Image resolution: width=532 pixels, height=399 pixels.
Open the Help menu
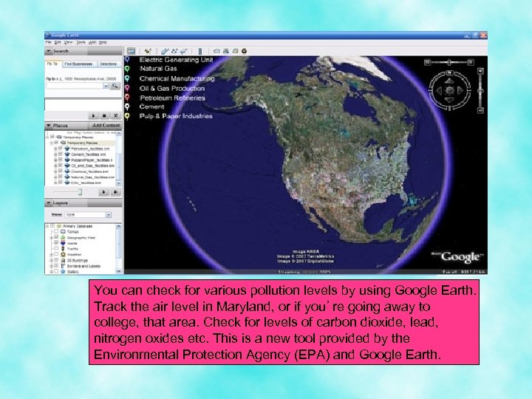103,42
